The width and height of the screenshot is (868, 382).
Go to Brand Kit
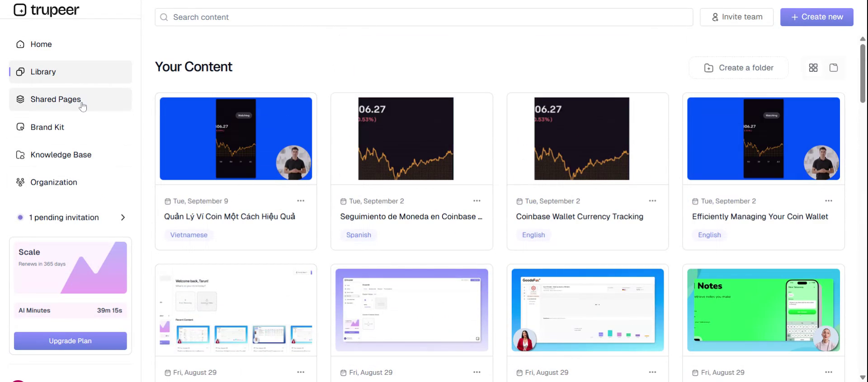(x=70, y=127)
